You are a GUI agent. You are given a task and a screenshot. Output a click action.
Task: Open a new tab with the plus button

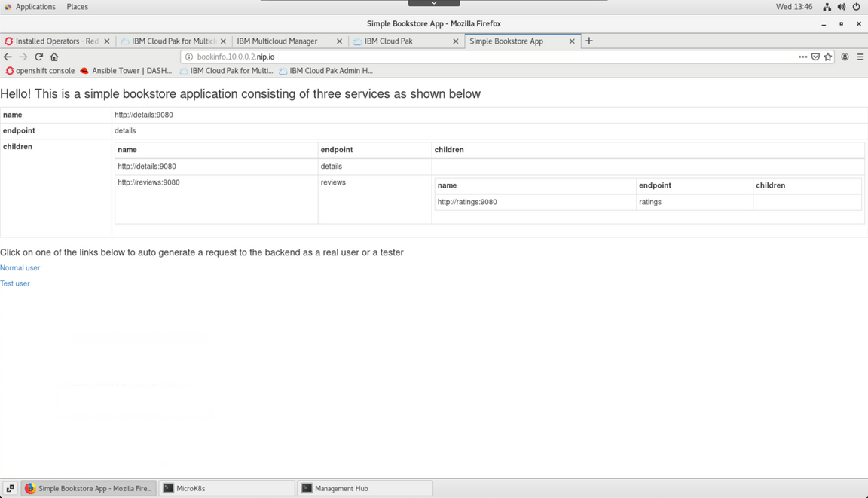click(589, 41)
